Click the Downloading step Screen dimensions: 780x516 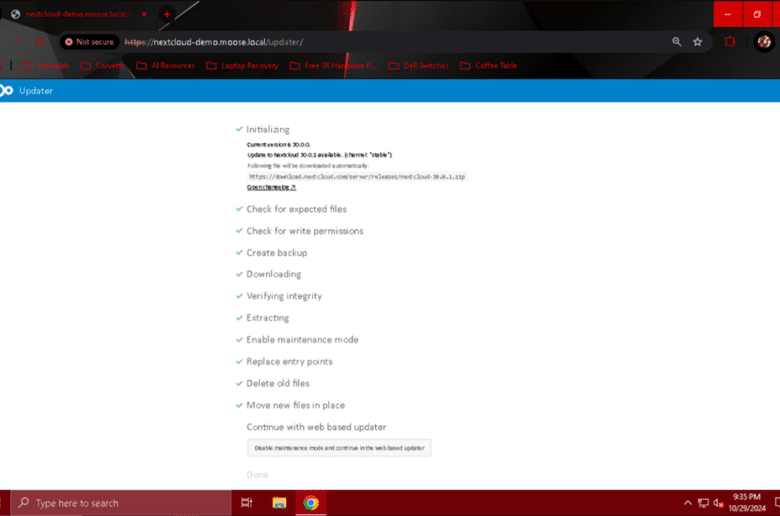pos(274,274)
